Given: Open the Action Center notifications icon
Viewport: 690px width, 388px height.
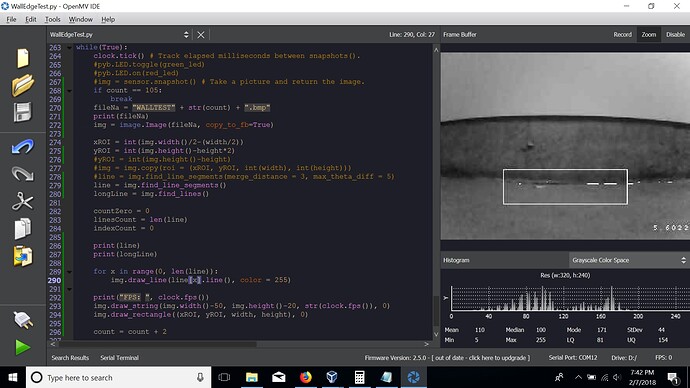Looking at the screenshot, I should click(x=672, y=377).
